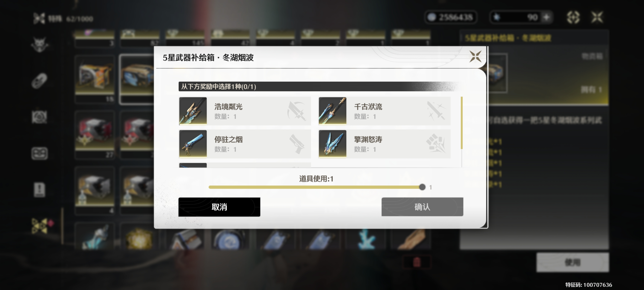Click the plus icon next to 90 currency
Screen dimensions: 644x290
pos(546,17)
